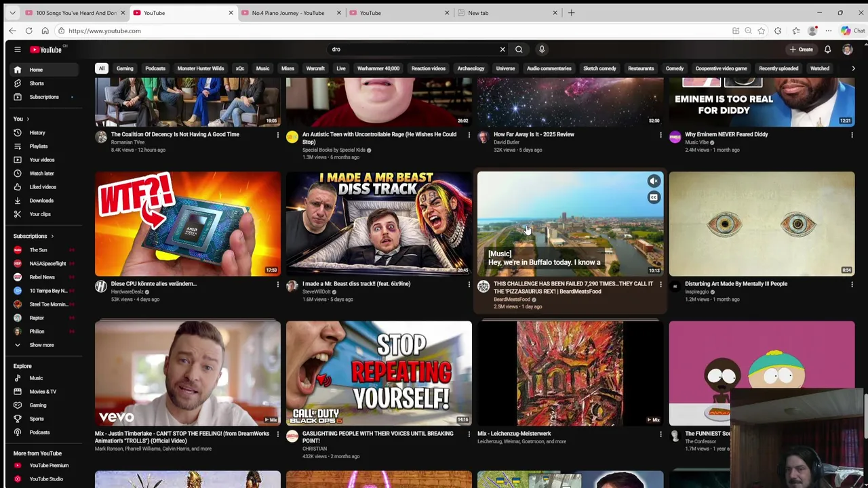Select the Podcasts category chip
Image resolution: width=868 pixels, height=488 pixels.
(x=155, y=68)
